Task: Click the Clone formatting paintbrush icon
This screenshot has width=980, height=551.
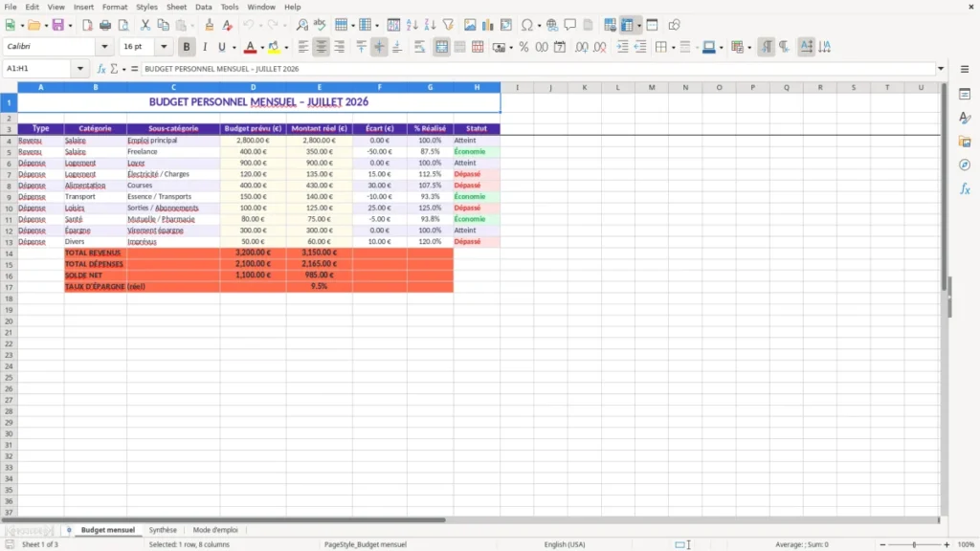Action: tap(210, 25)
